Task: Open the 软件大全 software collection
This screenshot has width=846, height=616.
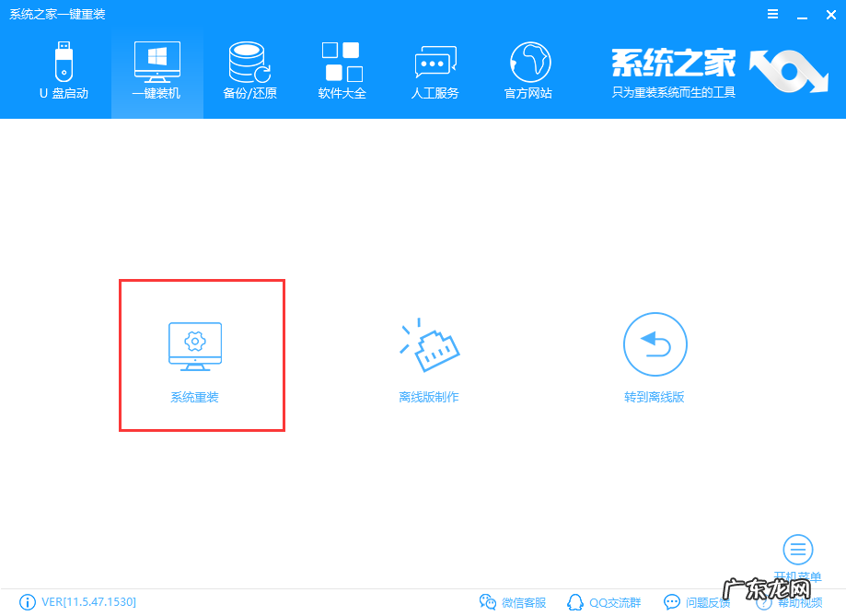Action: [342, 69]
